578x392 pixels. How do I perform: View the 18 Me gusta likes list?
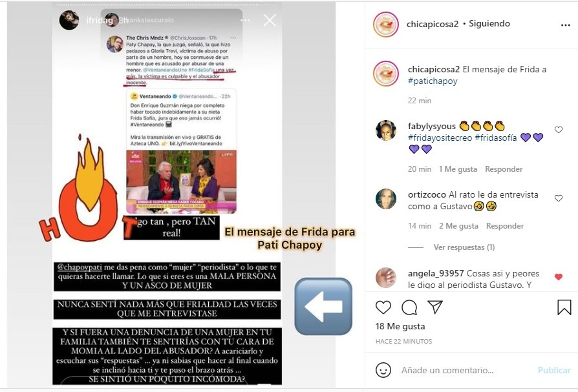coord(400,326)
